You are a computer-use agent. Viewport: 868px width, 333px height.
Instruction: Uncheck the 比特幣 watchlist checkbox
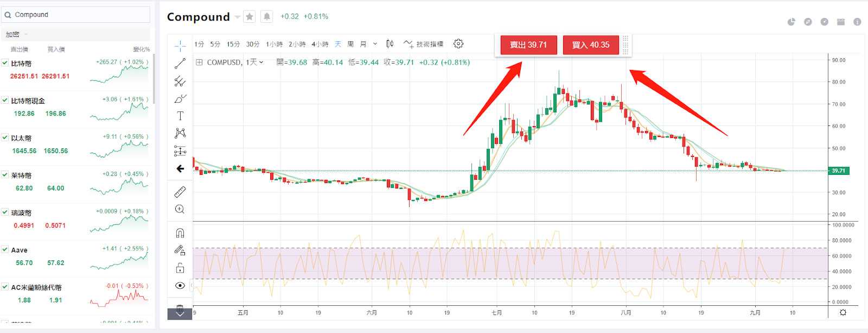click(5, 63)
